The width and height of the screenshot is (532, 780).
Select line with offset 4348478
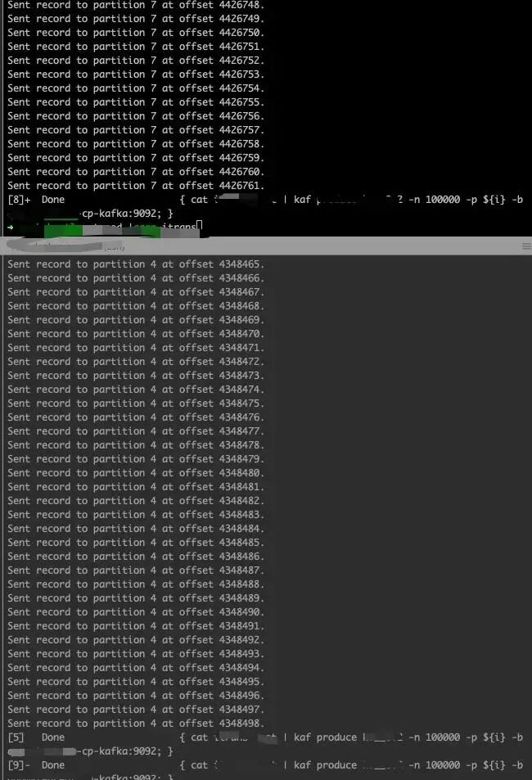click(x=136, y=446)
